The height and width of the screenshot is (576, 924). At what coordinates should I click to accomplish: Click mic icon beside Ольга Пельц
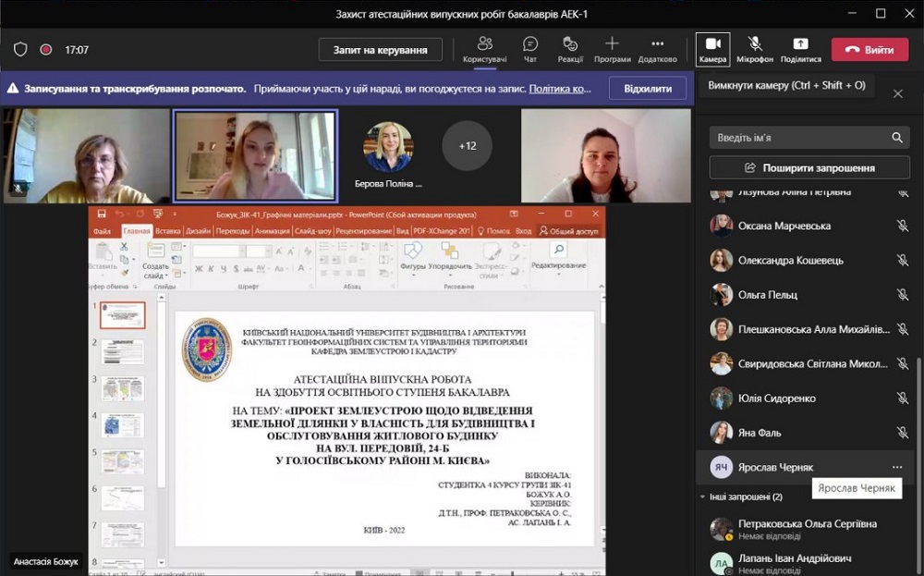(x=902, y=294)
